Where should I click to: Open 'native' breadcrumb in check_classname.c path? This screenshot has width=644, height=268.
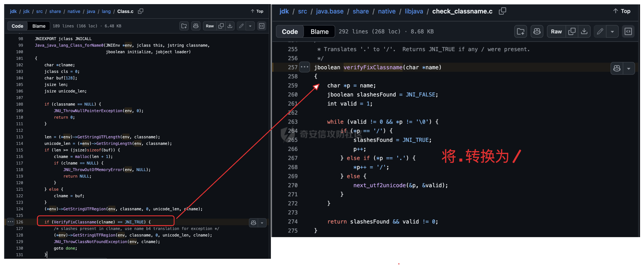[x=386, y=11]
